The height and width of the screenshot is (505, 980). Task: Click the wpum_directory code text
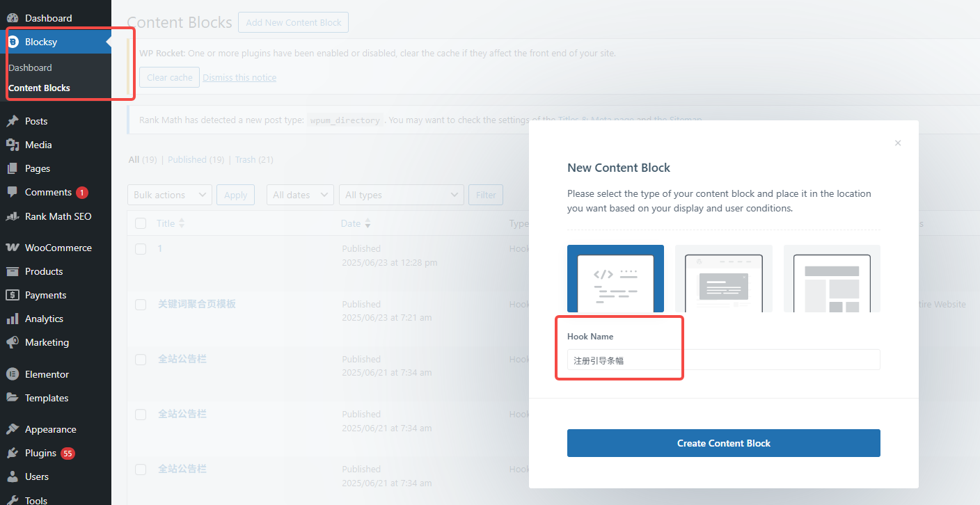(345, 120)
